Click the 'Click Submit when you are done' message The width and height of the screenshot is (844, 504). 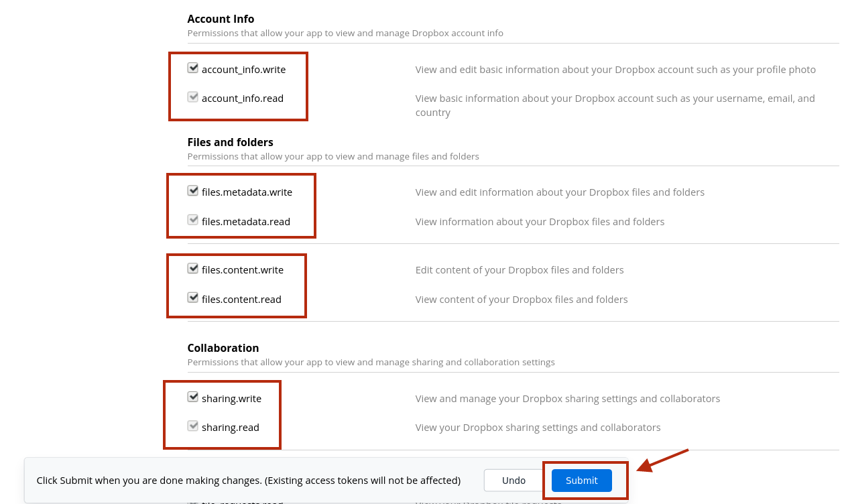[248, 481]
